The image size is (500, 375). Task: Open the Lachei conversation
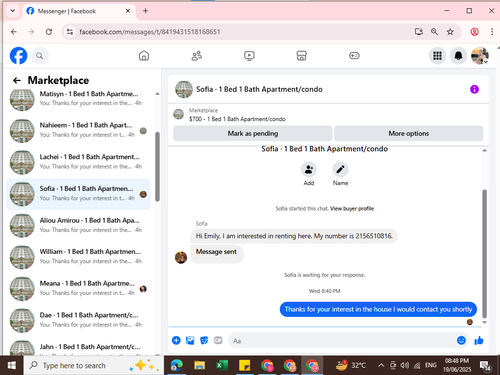point(78,162)
